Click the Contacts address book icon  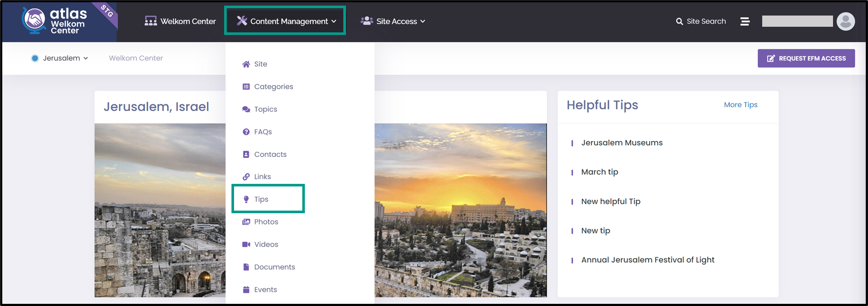tap(246, 154)
